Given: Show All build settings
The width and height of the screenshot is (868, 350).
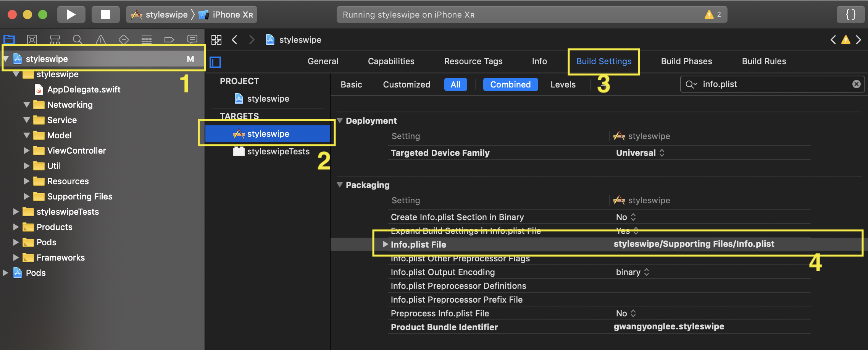Looking at the screenshot, I should [x=455, y=84].
